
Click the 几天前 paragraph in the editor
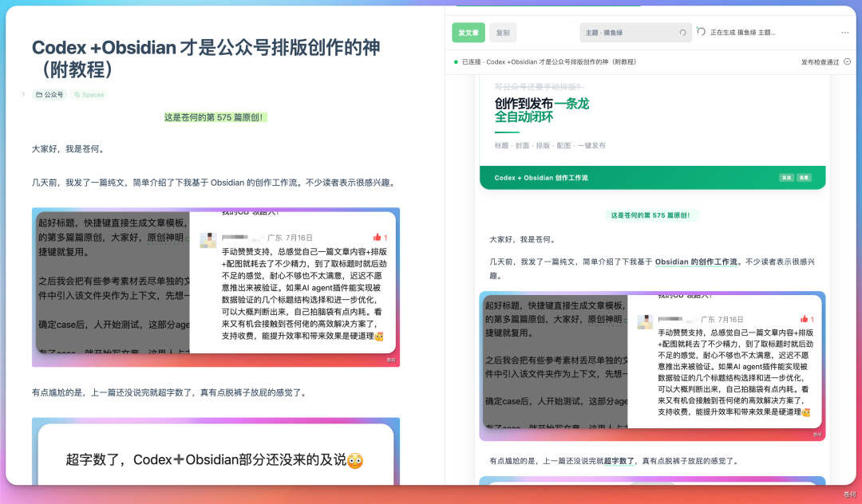click(213, 183)
